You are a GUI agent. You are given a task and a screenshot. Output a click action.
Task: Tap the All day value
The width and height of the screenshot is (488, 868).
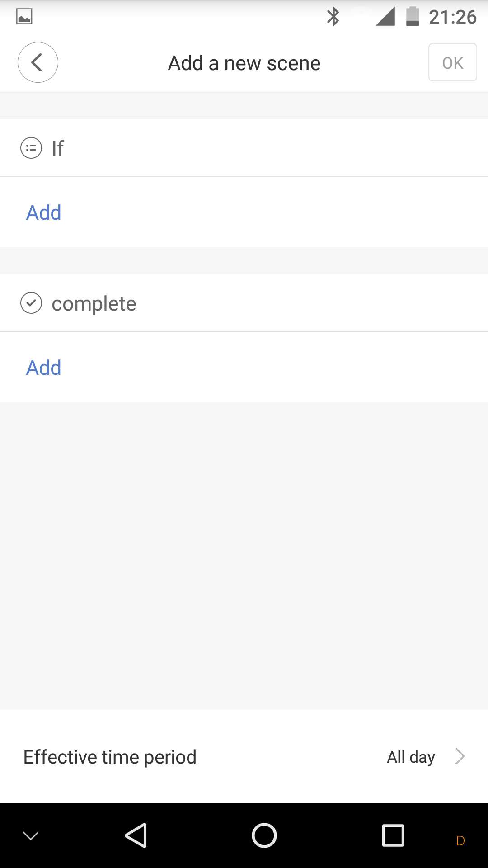click(x=411, y=757)
